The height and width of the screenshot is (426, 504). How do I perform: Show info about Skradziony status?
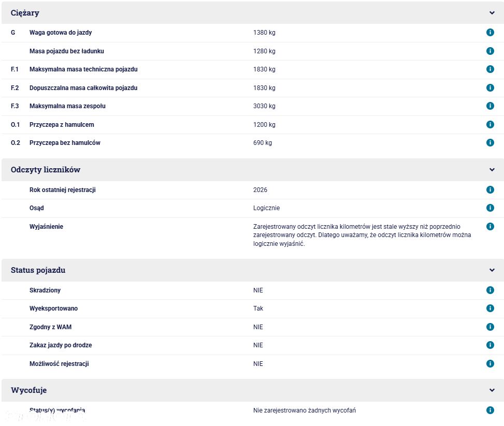pos(490,290)
